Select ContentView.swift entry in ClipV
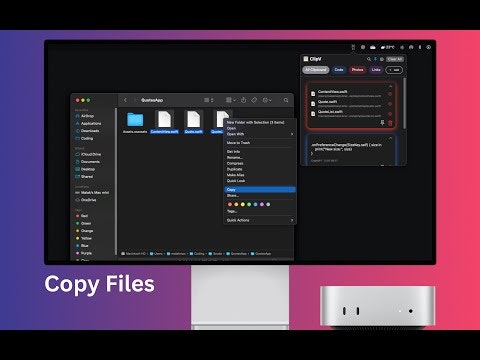This screenshot has height=360, width=480. [x=348, y=94]
